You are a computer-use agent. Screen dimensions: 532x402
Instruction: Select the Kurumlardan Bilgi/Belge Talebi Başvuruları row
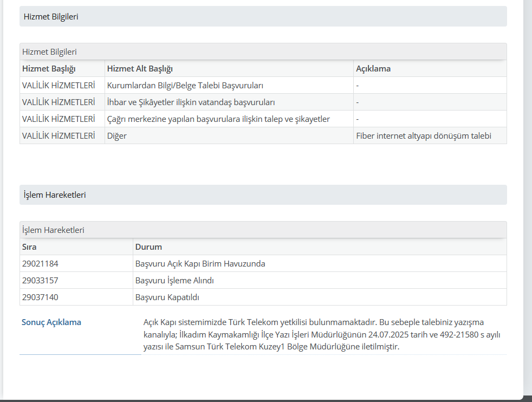pyautogui.click(x=263, y=85)
